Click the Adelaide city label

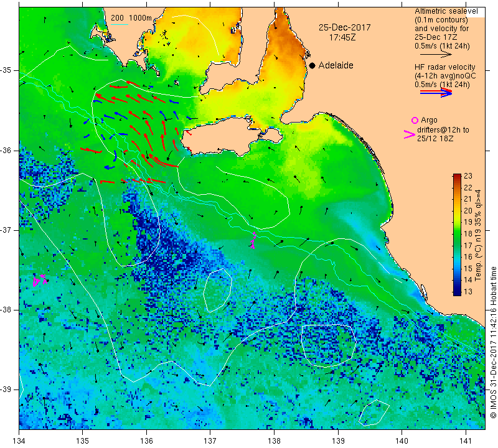coord(336,65)
